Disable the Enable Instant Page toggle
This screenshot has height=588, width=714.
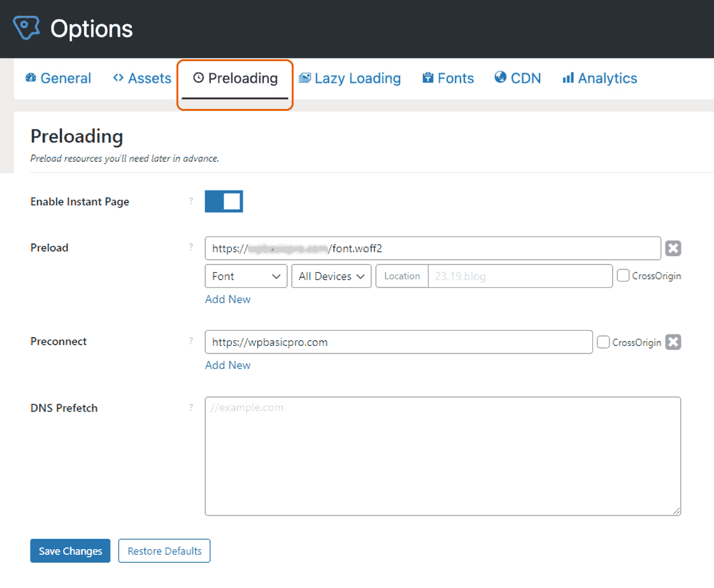224,201
